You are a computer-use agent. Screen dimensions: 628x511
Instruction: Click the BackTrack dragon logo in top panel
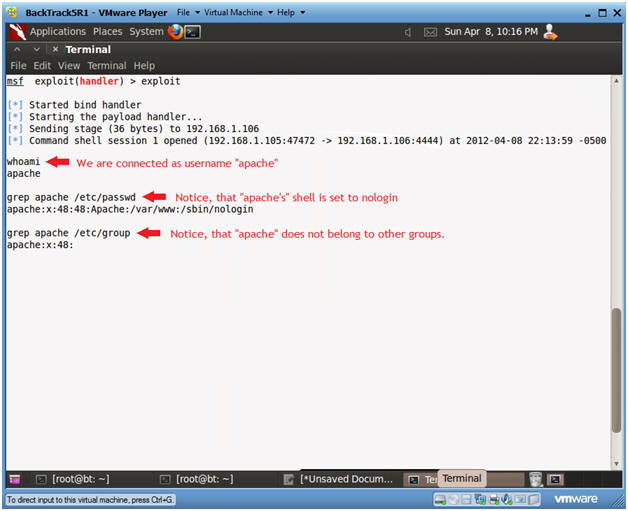point(18,32)
